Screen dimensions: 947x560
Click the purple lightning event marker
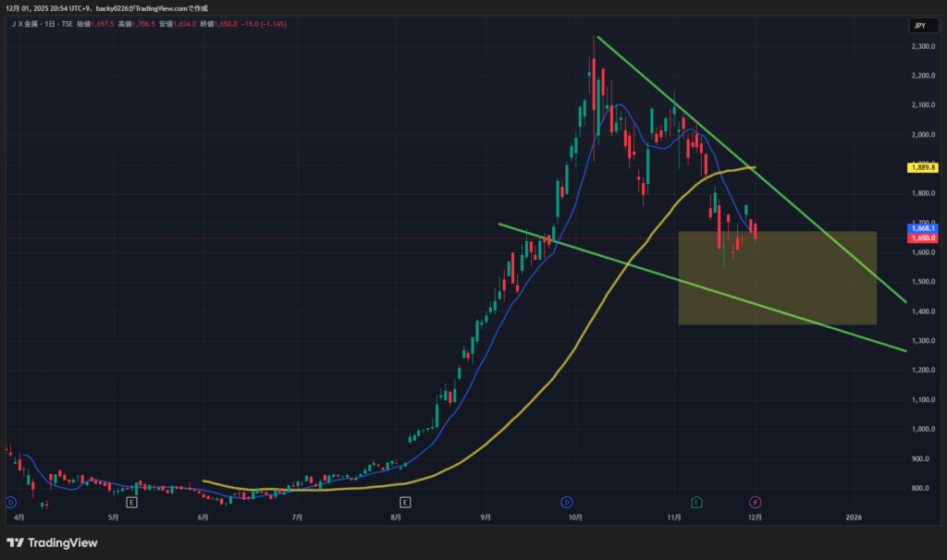pyautogui.click(x=755, y=502)
